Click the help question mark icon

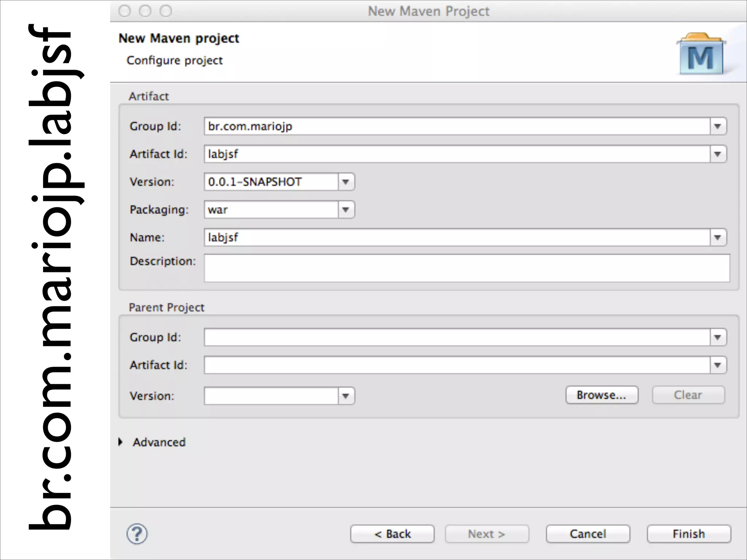pyautogui.click(x=137, y=534)
